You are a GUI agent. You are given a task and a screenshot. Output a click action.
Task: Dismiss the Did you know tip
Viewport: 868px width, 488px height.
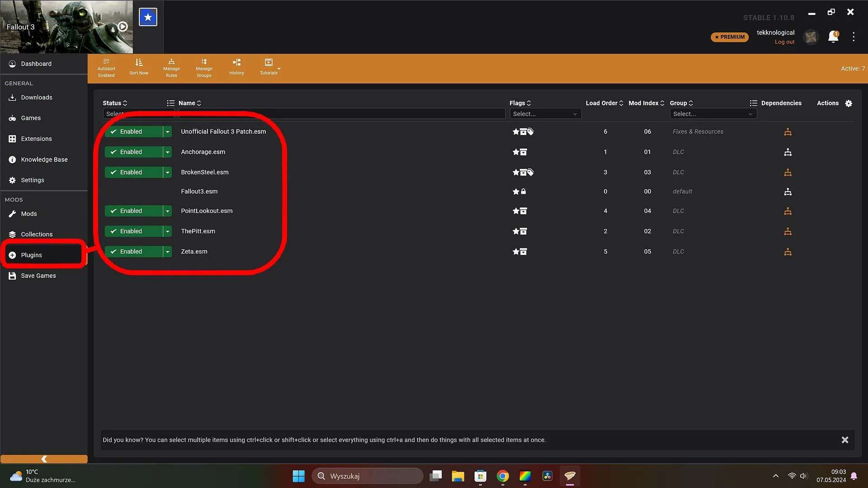tap(844, 440)
